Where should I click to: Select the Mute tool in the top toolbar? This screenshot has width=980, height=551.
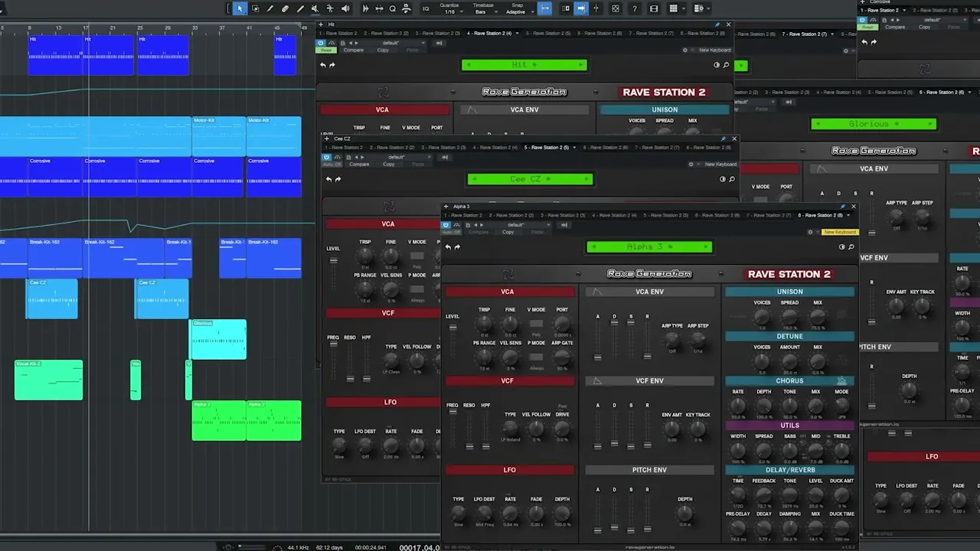tap(314, 8)
